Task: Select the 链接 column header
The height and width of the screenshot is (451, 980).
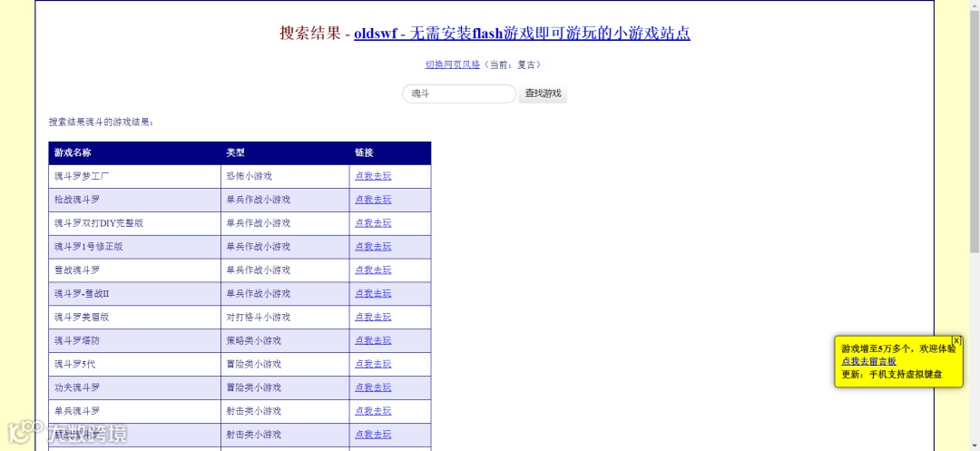Action: [x=390, y=153]
